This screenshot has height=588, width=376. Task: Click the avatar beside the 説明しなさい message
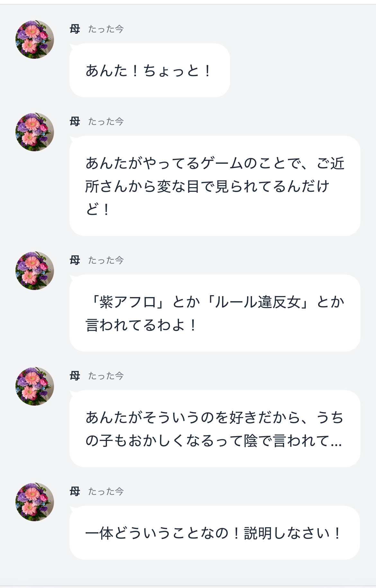click(35, 502)
